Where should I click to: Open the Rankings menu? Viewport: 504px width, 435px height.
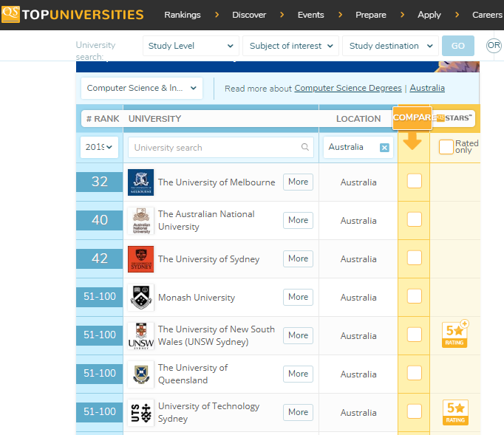click(182, 15)
